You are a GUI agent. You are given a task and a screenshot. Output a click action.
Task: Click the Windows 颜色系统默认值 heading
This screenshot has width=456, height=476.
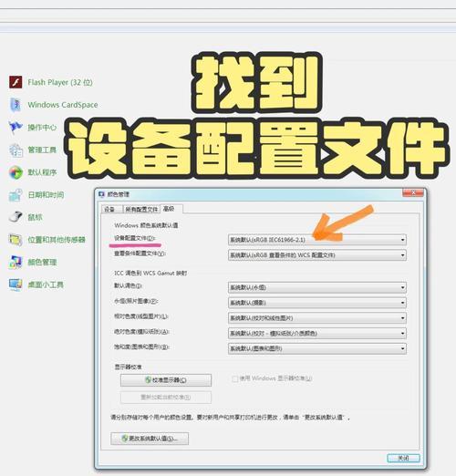[146, 225]
